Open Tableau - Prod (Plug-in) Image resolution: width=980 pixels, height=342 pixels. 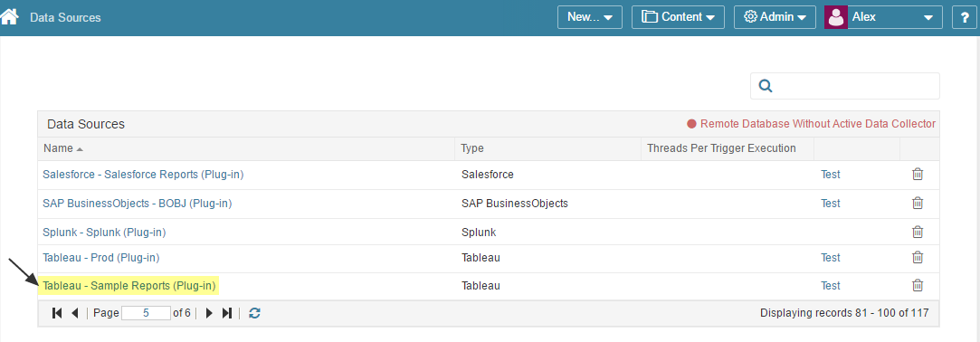point(100,257)
